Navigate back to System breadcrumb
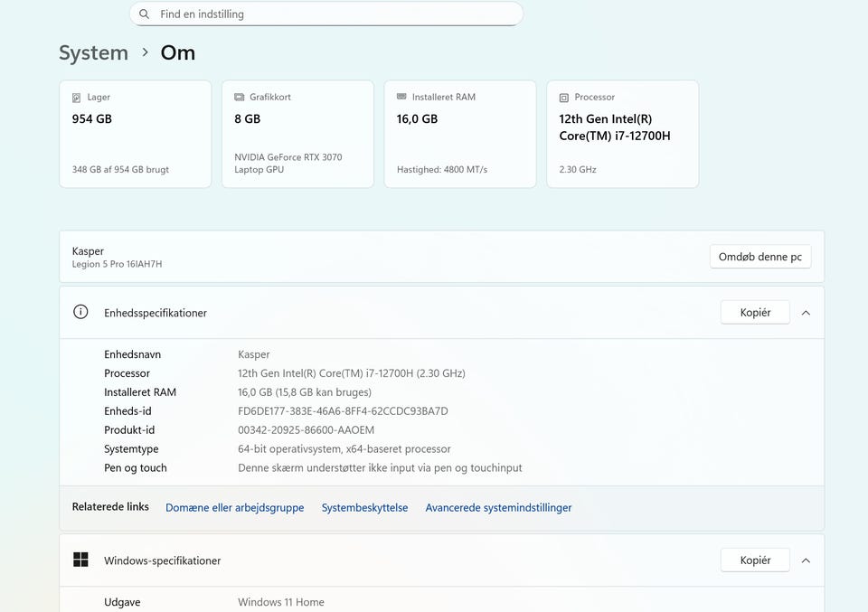This screenshot has height=612, width=868. 93,53
